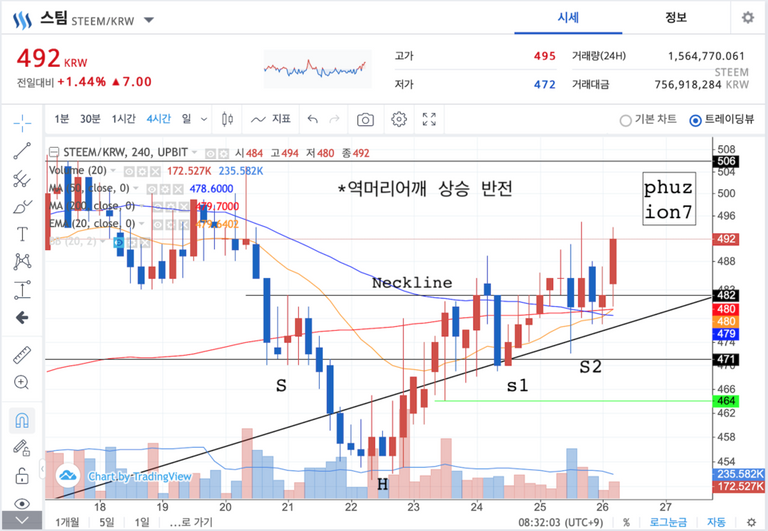Set the chart range to 1개월
This screenshot has width=768, height=531.
pos(67,522)
